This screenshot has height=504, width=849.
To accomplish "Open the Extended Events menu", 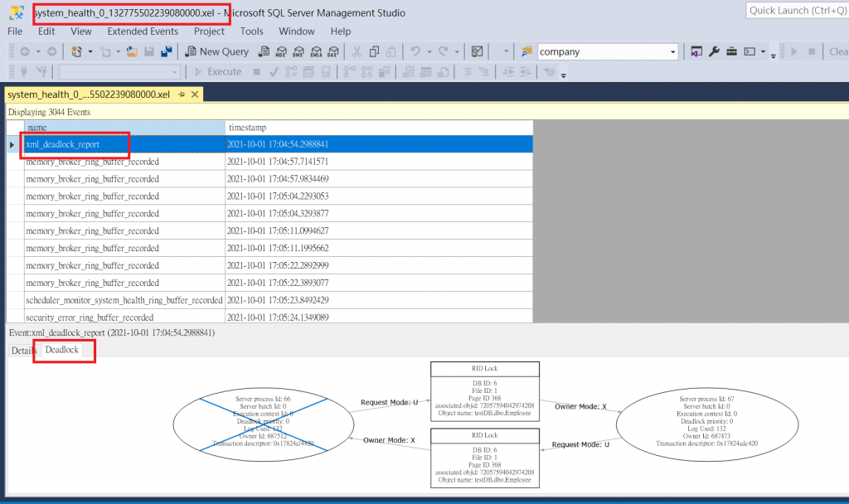I will pyautogui.click(x=143, y=31).
